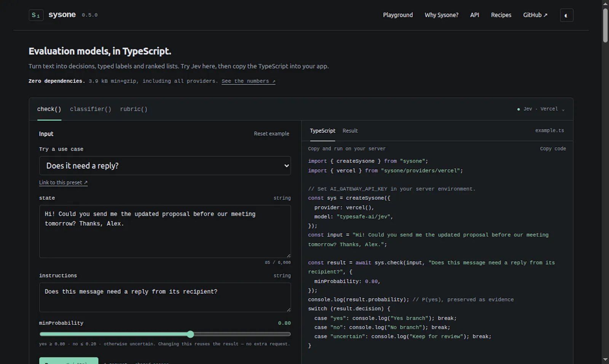This screenshot has width=609, height=364.
Task: Click the 85 / 6,000 character counter
Action: 277,262
